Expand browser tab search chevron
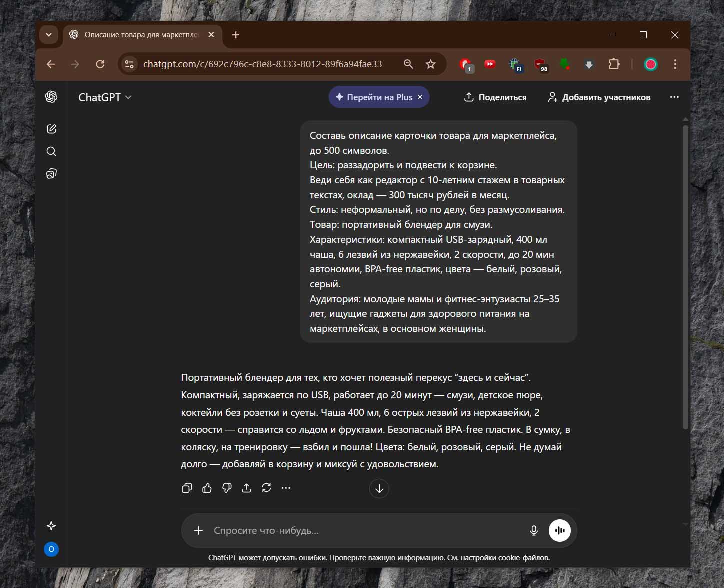The width and height of the screenshot is (724, 588). tap(49, 35)
